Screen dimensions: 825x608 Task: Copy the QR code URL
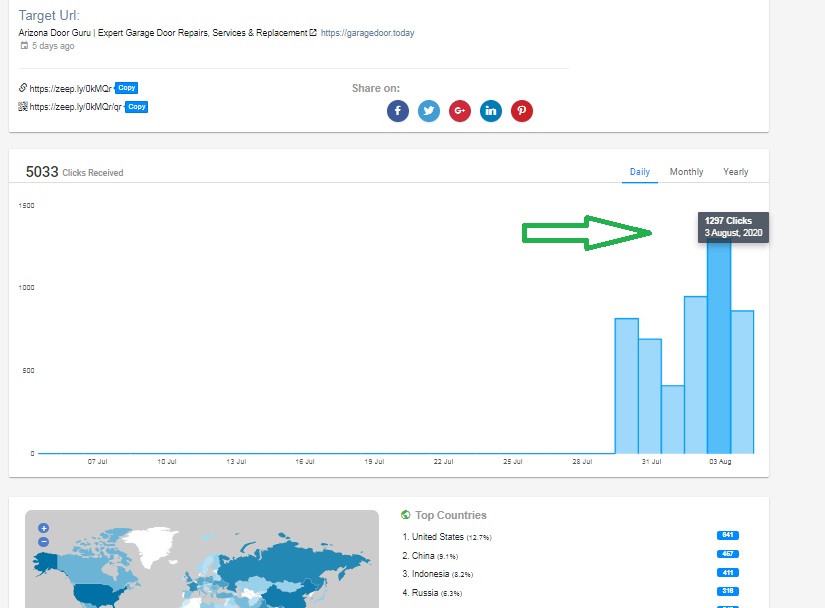tap(137, 107)
